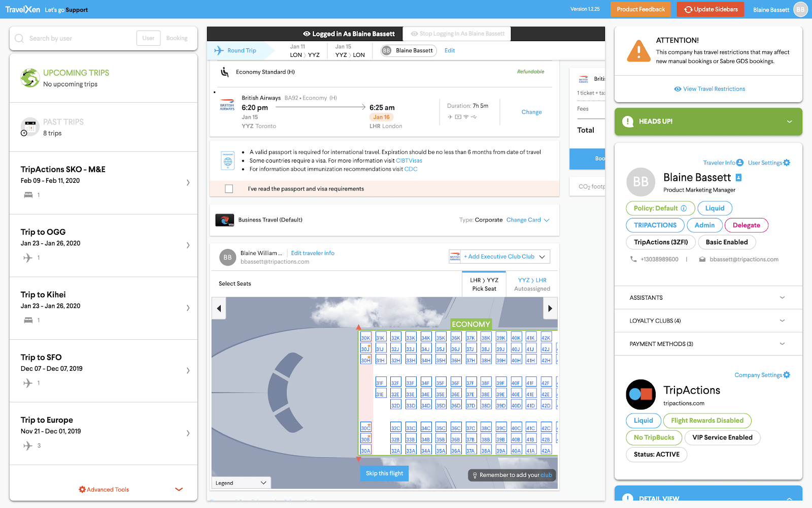Click the Past Trips calendar icon
The height and width of the screenshot is (508, 812).
pyautogui.click(x=30, y=126)
